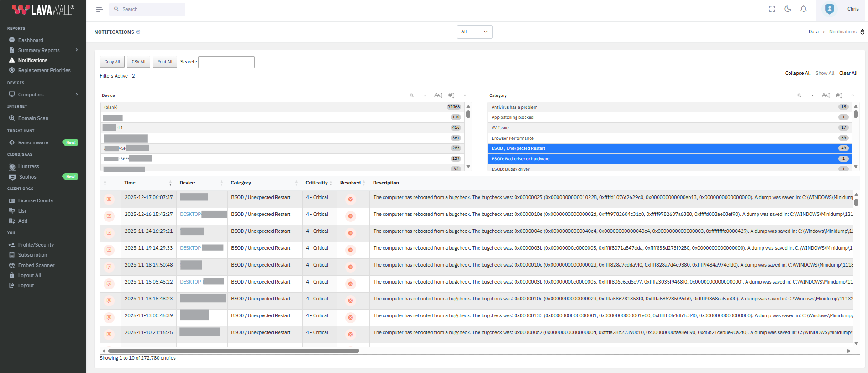Go to Replacement Priorities page

[44, 70]
